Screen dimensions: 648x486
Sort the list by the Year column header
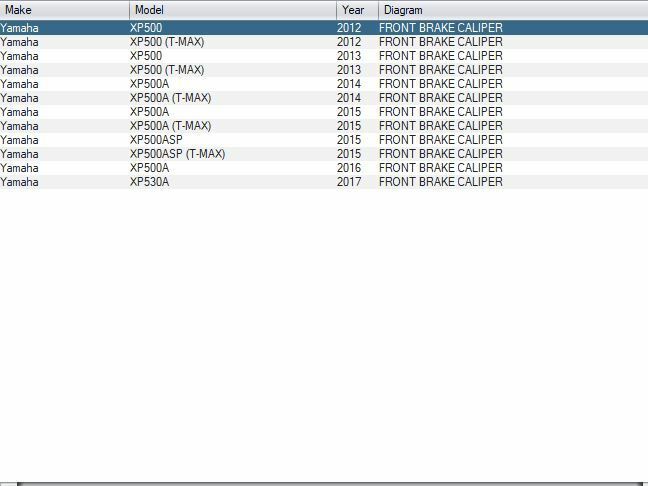click(357, 10)
